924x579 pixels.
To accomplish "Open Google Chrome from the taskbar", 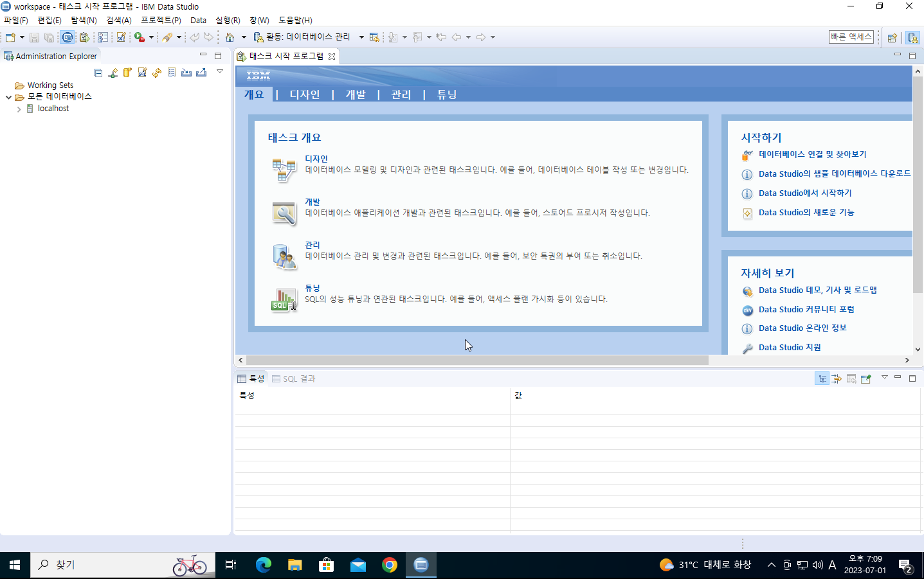I will point(390,565).
